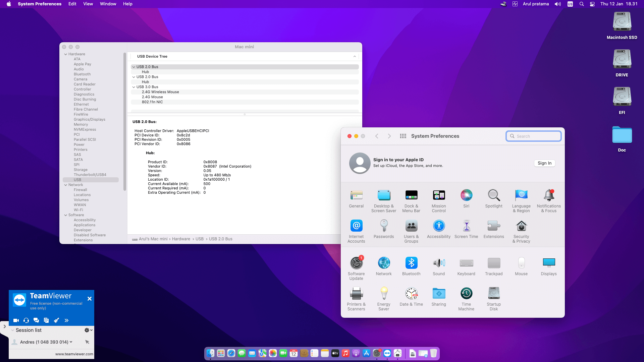Collapse the Hardware sidebar section
Screen dimensions: 644x362
[66, 54]
